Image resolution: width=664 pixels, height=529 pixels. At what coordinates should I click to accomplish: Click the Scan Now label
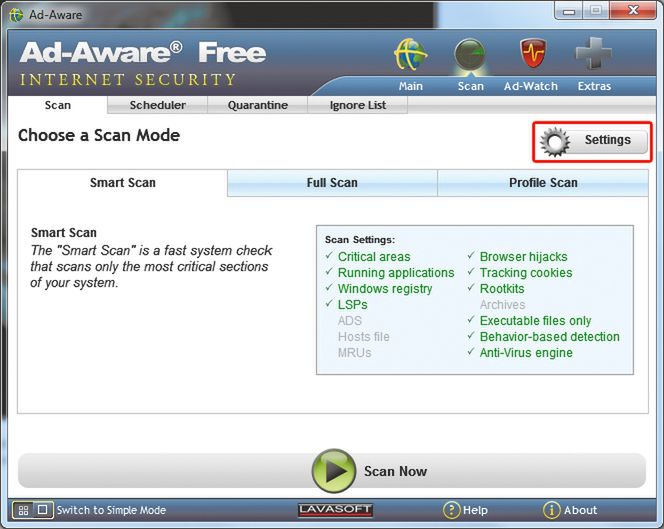click(396, 471)
